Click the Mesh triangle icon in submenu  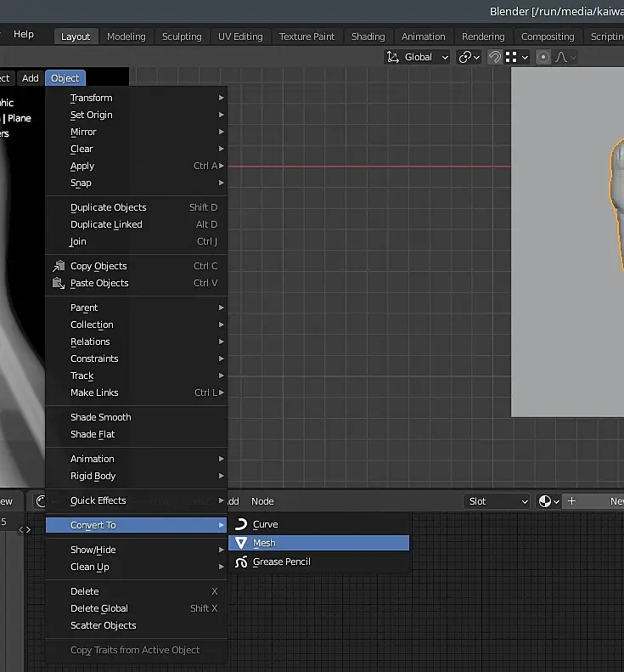[x=241, y=543]
